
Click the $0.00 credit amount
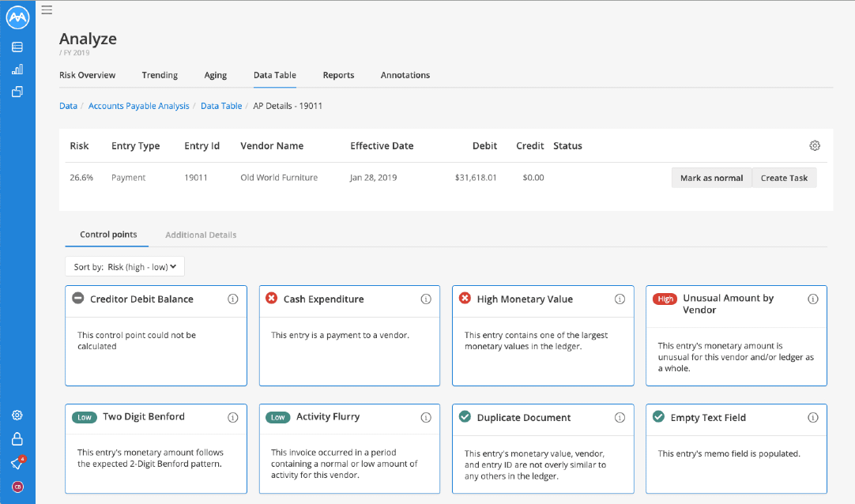click(533, 178)
